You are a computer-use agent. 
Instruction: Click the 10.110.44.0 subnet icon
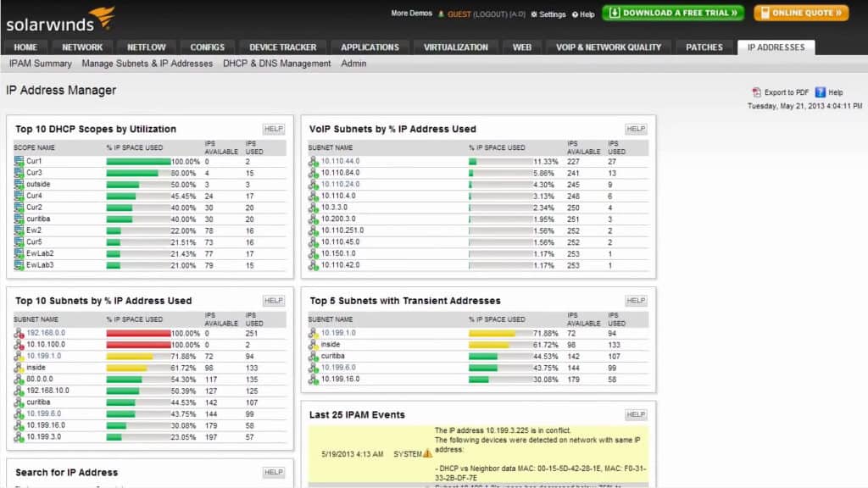click(x=314, y=162)
